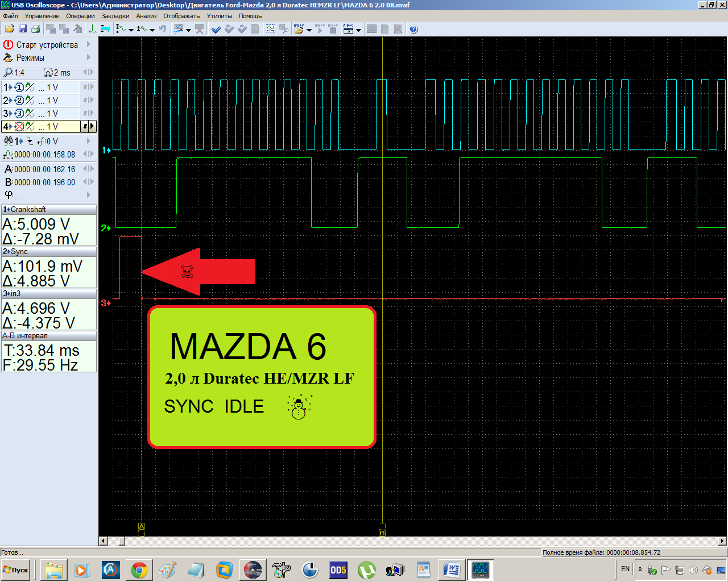
Task: Toggle channel 1 enable icon
Action: pos(19,88)
